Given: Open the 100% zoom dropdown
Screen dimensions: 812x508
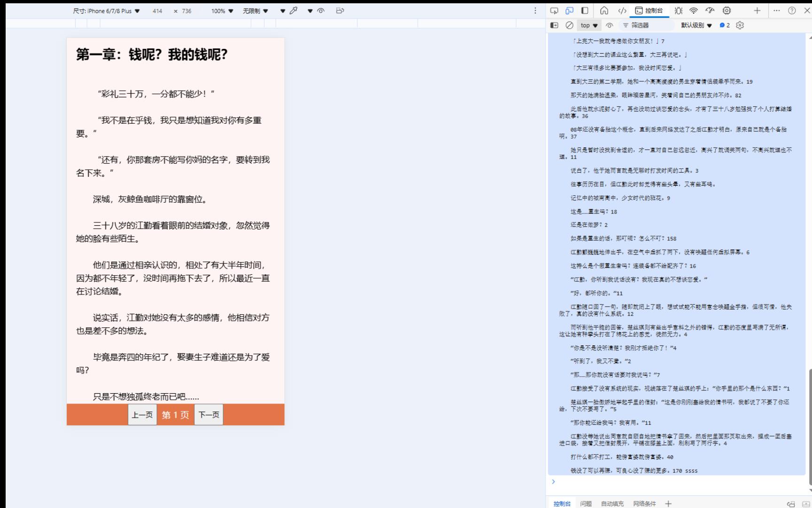Looking at the screenshot, I should coord(222,11).
